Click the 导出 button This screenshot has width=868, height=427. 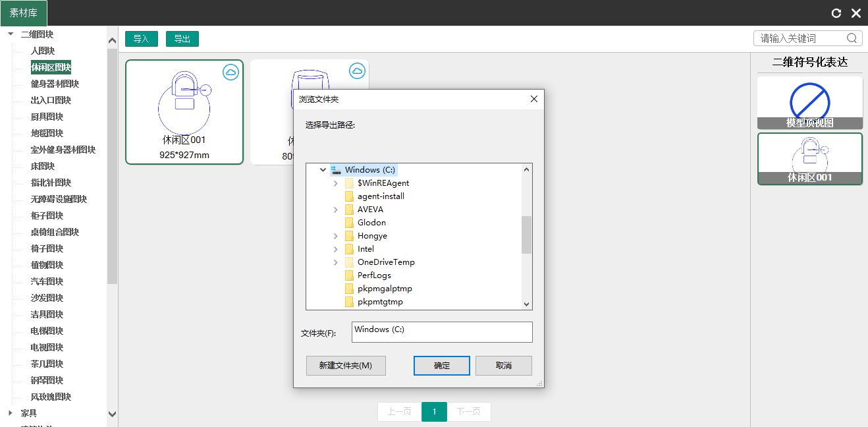(182, 39)
